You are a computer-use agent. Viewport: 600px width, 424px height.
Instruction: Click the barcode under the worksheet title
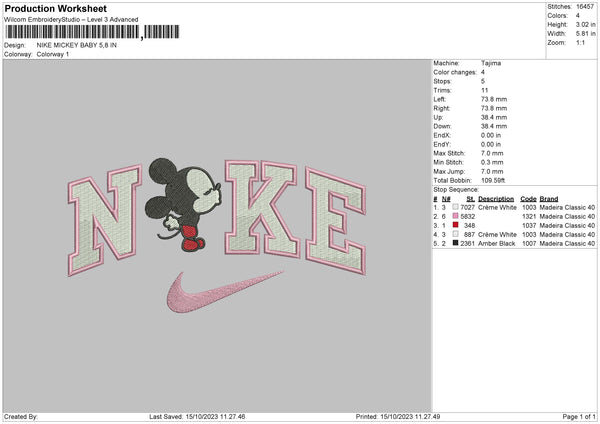(x=92, y=32)
